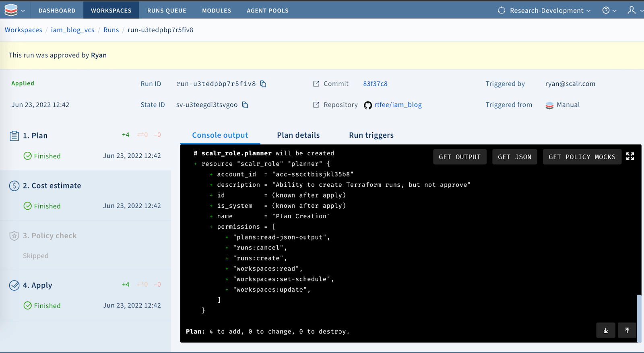Click the console vertical scrollbar

pos(639,318)
